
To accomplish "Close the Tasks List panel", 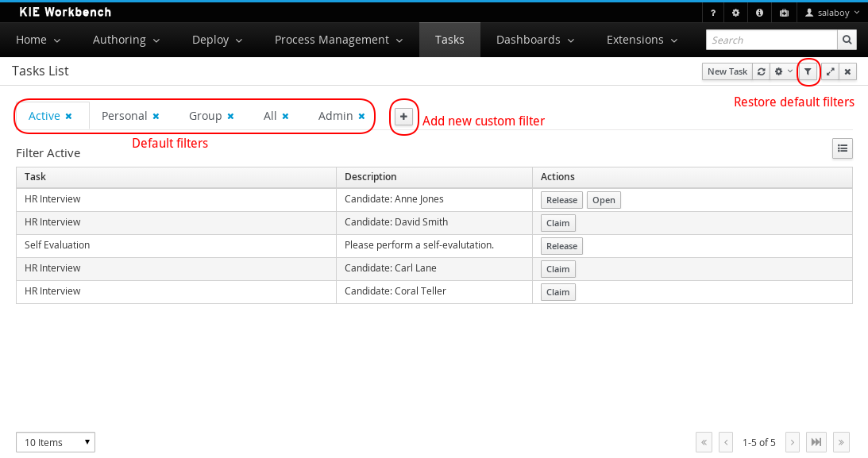I will point(847,71).
